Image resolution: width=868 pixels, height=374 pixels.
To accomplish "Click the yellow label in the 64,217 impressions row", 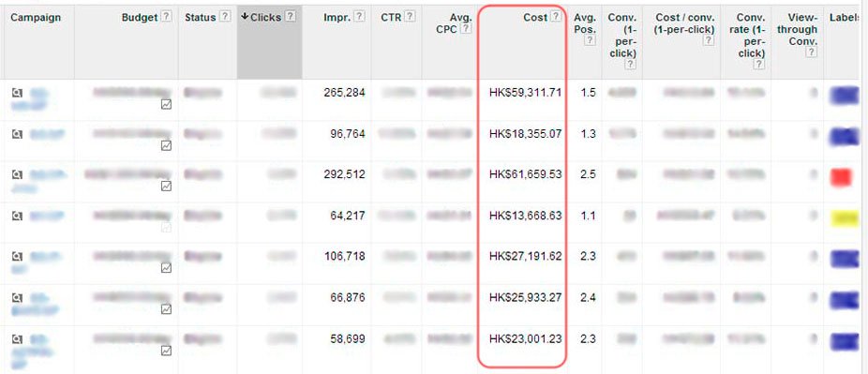I will pos(845,218).
